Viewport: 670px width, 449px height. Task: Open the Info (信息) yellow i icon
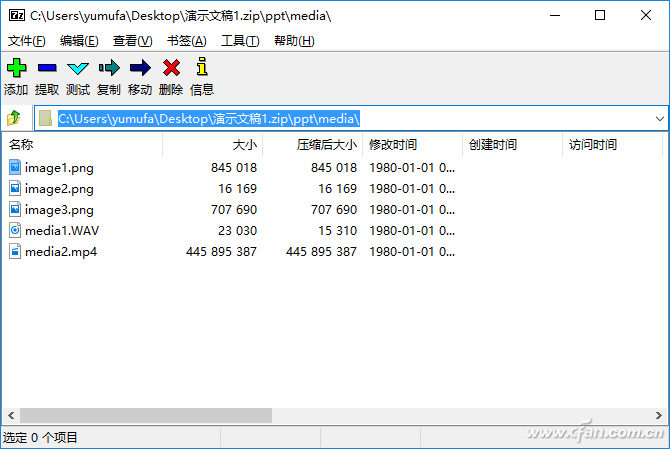[x=202, y=67]
